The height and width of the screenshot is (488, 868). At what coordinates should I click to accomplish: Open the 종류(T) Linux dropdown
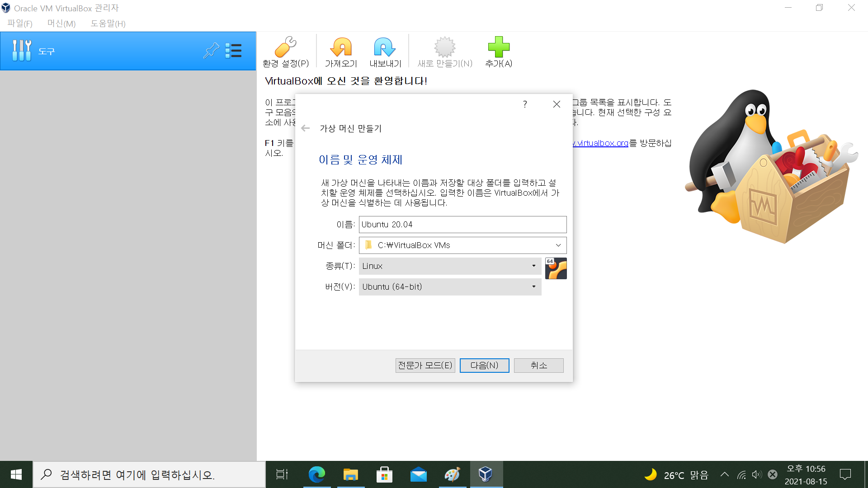click(x=450, y=266)
